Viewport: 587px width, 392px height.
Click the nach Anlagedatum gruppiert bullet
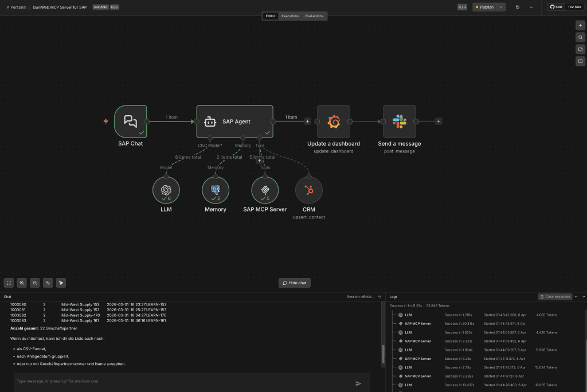(x=43, y=356)
